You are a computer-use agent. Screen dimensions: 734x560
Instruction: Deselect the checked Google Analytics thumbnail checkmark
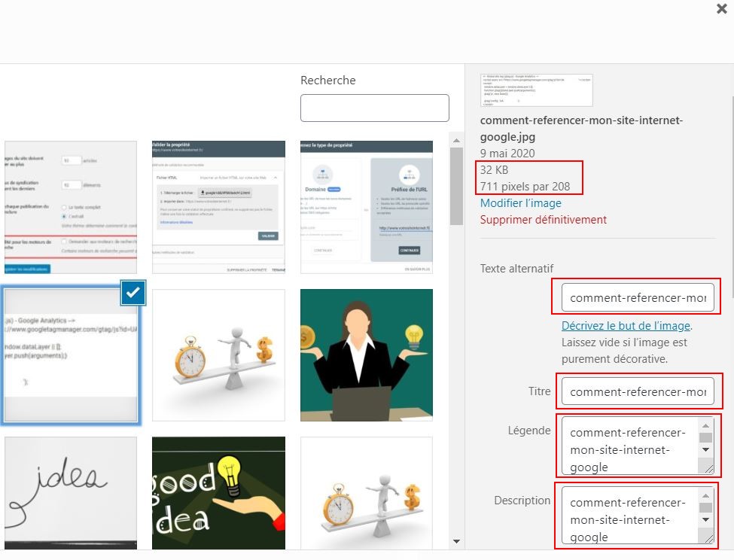click(133, 293)
